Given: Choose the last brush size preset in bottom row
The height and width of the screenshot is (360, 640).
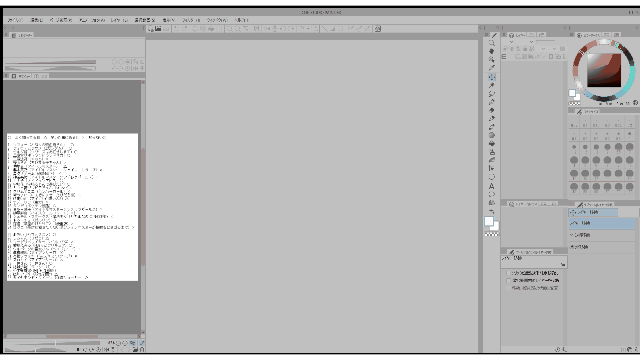Looking at the screenshot, I should (629, 187).
